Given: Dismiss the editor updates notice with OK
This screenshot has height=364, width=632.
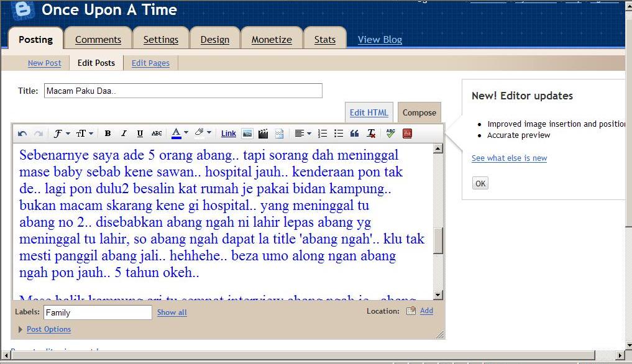Looking at the screenshot, I should [x=480, y=183].
